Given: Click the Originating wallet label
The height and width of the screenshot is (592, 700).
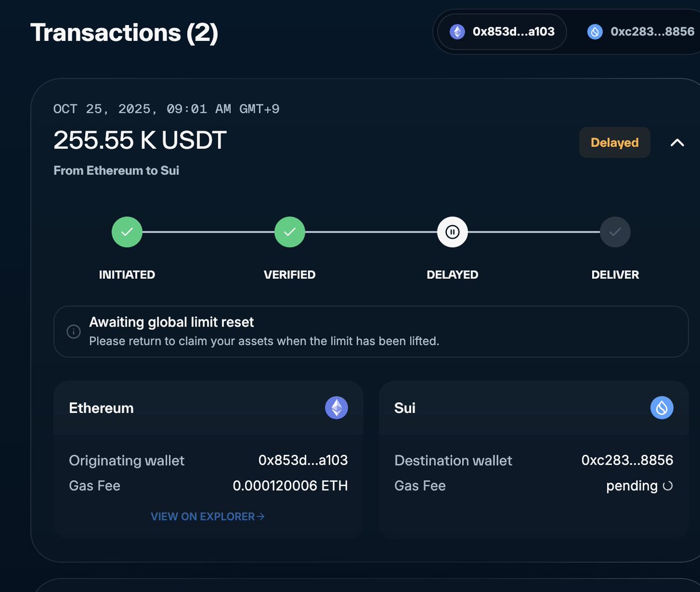Looking at the screenshot, I should pyautogui.click(x=127, y=461).
